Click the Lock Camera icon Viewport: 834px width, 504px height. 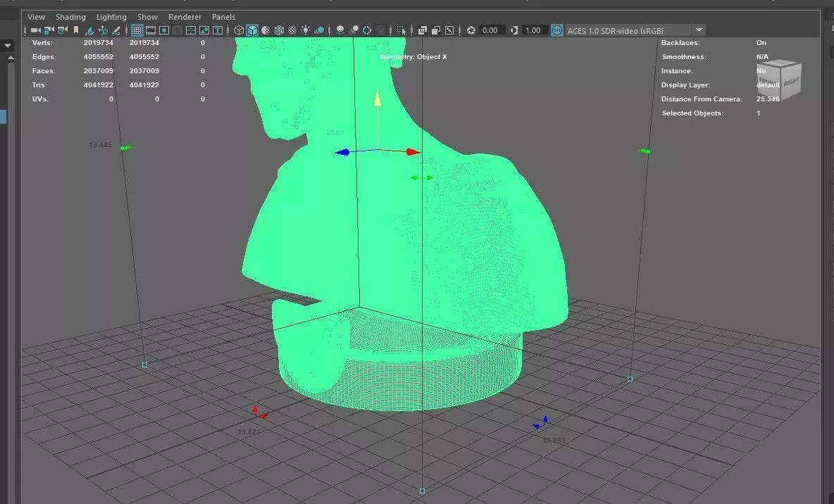coord(49,30)
